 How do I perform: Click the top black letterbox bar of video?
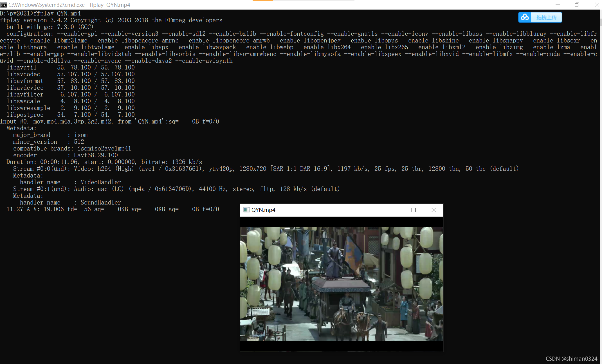point(342,222)
